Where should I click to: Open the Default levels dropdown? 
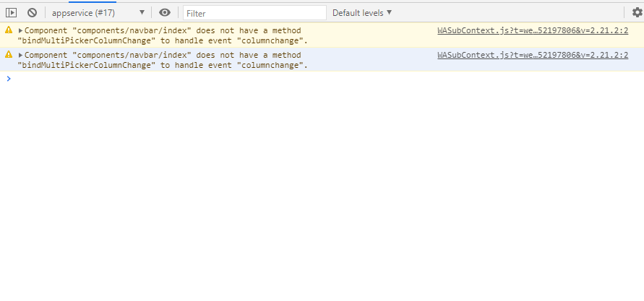(362, 13)
